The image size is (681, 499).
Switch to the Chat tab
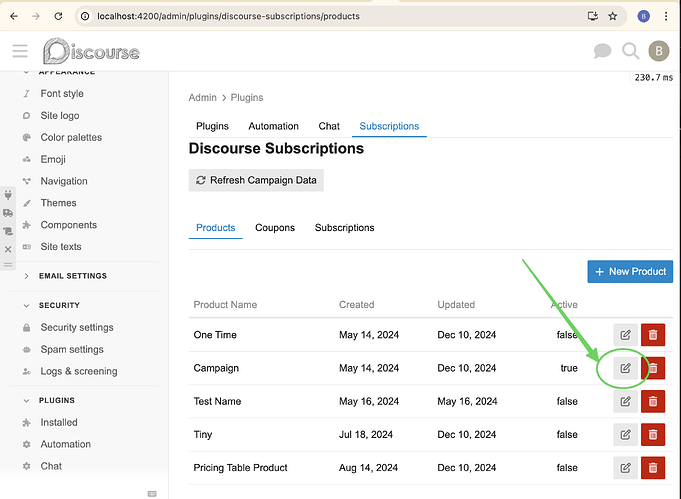coord(329,126)
